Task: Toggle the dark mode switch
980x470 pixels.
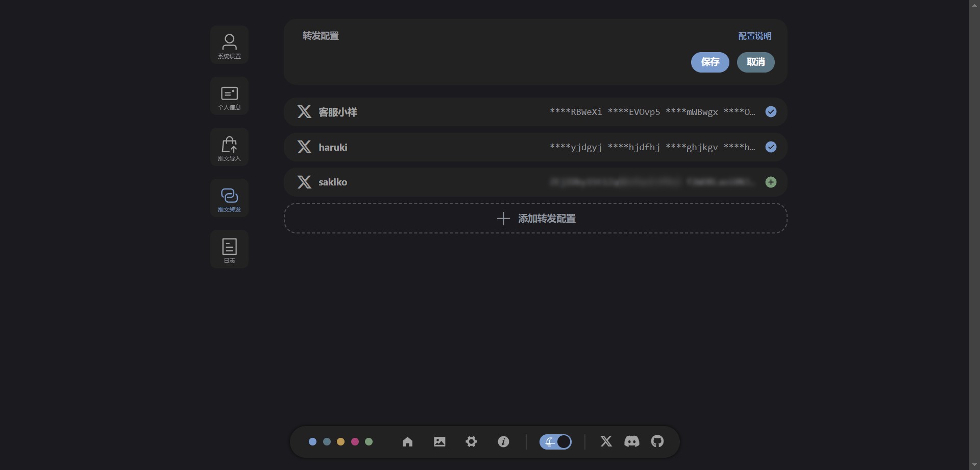Action: click(x=555, y=442)
